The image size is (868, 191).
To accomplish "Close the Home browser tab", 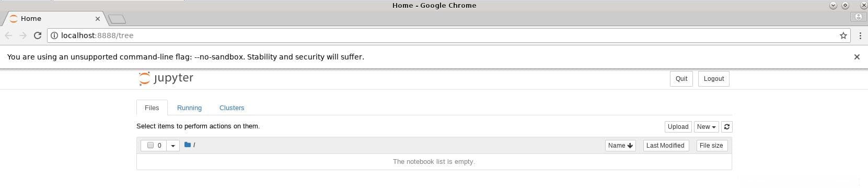I will [97, 18].
